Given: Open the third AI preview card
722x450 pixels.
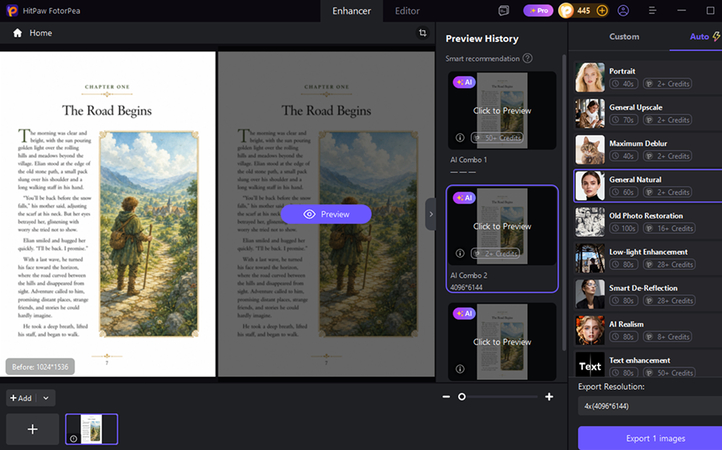Looking at the screenshot, I should [x=502, y=341].
